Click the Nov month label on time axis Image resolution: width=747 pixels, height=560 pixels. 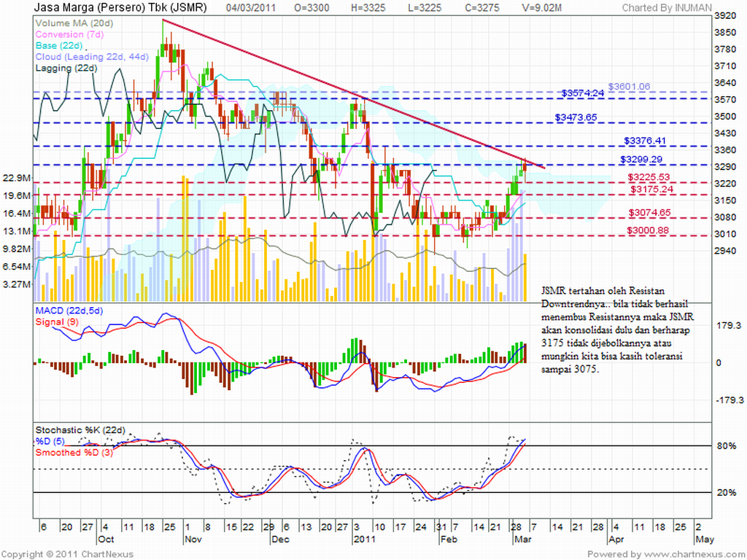[193, 539]
